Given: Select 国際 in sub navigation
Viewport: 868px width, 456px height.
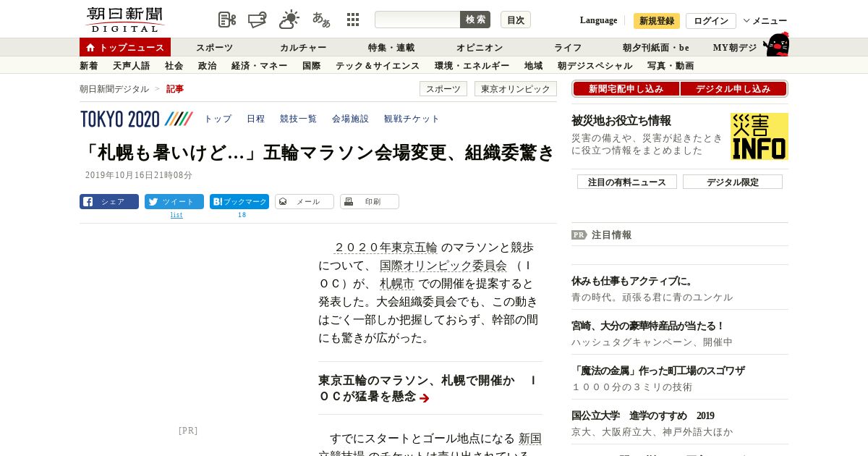Looking at the screenshot, I should (312, 66).
